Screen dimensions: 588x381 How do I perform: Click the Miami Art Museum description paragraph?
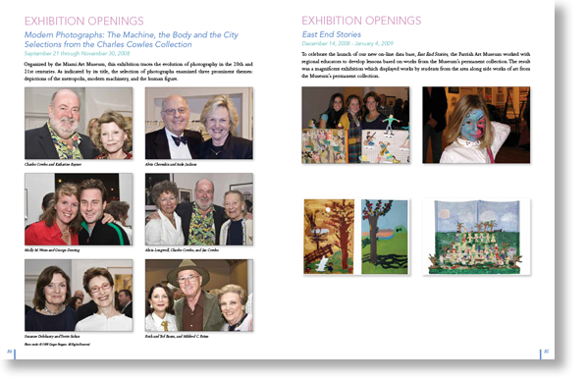point(138,72)
